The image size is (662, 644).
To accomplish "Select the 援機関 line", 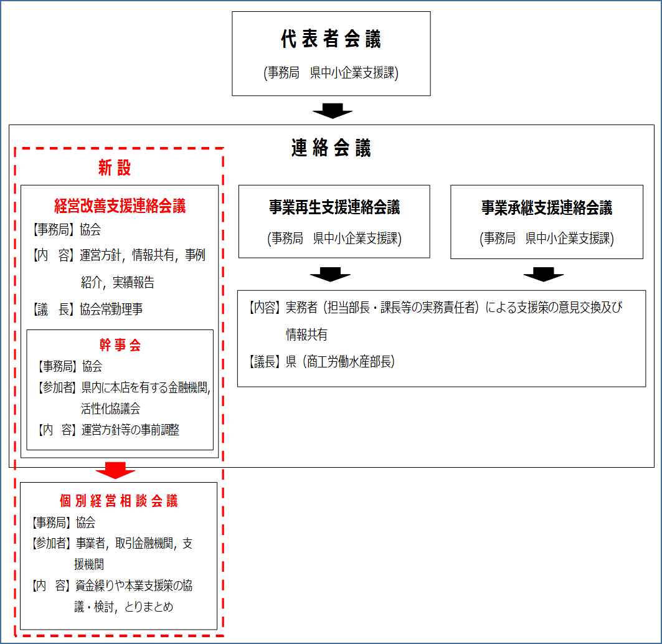I will click(89, 564).
